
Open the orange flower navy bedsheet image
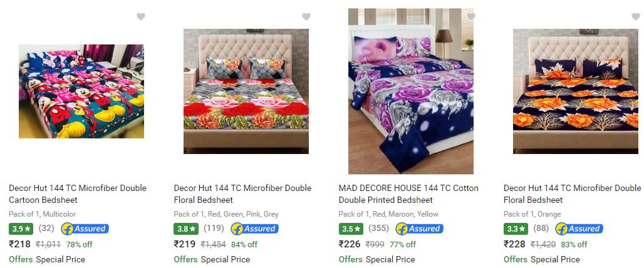tap(576, 91)
